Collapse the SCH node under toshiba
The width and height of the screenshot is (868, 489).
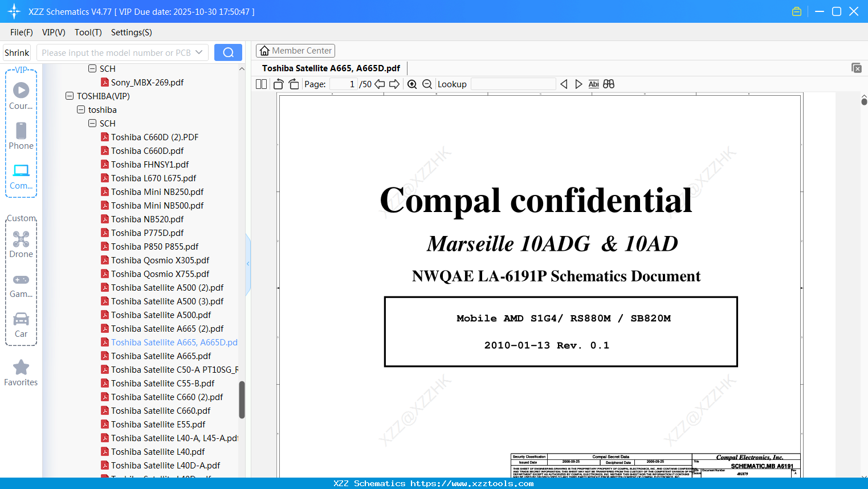pos(92,123)
